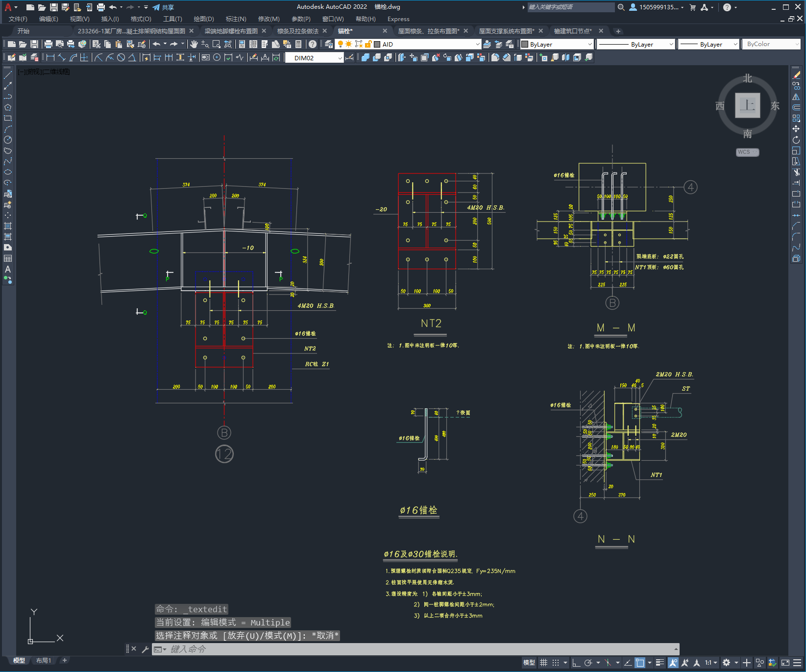Click the keyword search box in title bar
806x672 pixels.
click(571, 7)
